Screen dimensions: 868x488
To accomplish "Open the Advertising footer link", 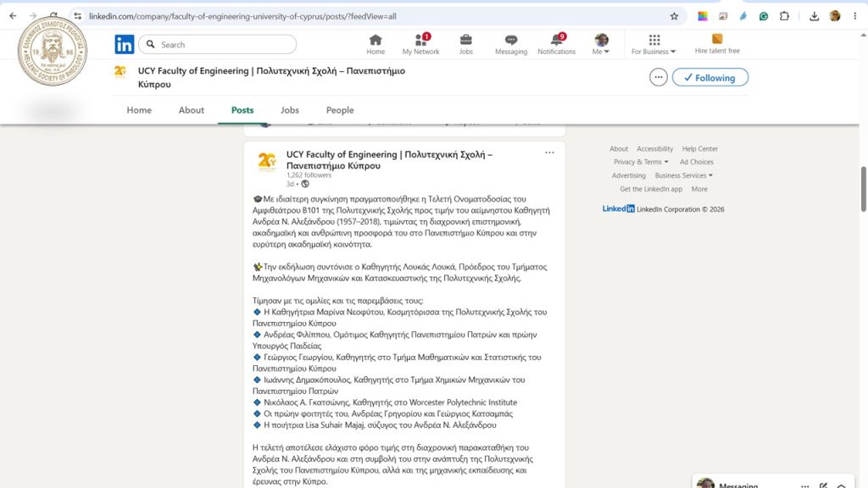I will point(628,175).
